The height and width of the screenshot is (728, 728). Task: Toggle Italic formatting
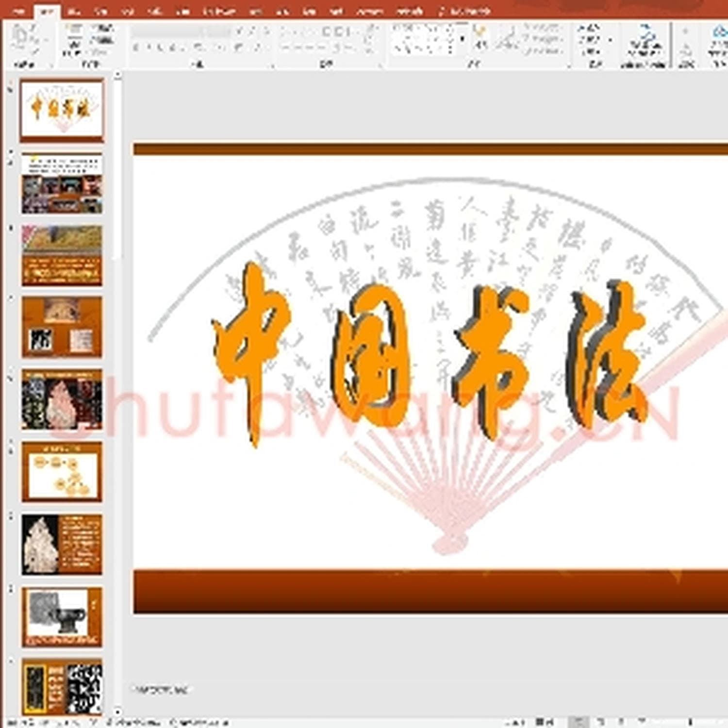coord(149,48)
